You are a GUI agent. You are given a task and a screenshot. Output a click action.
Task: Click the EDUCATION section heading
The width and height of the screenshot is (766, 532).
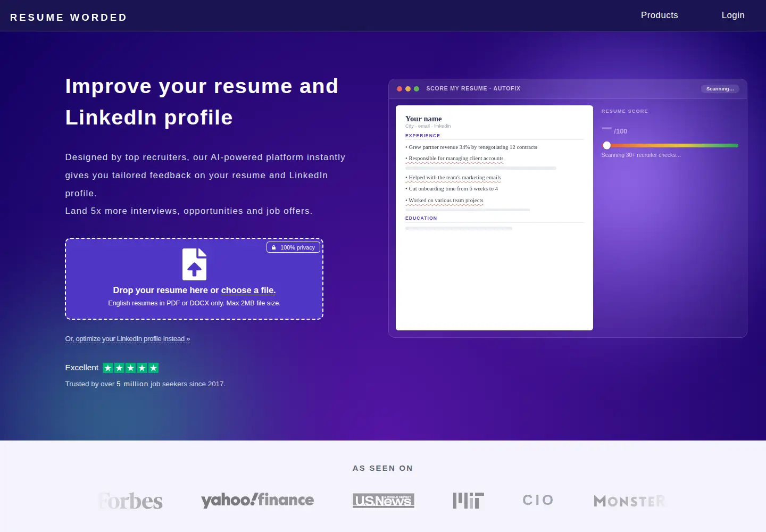tap(421, 218)
